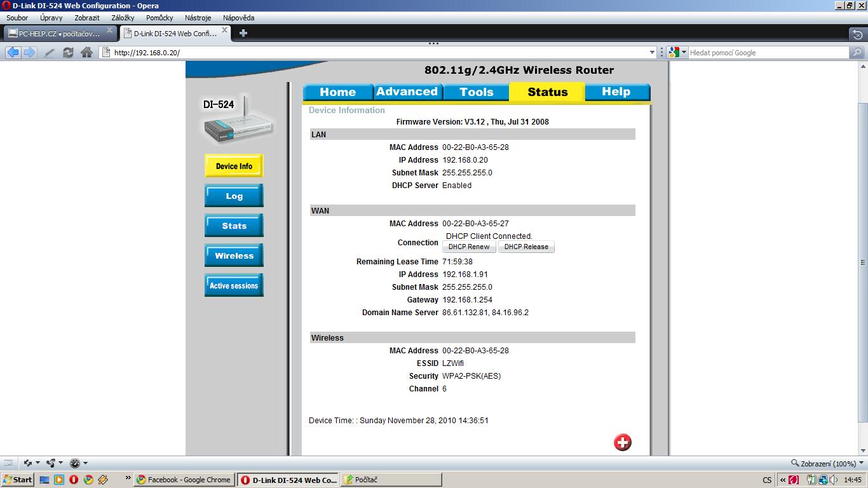
Task: Click the search magnifier icon
Action: click(857, 53)
